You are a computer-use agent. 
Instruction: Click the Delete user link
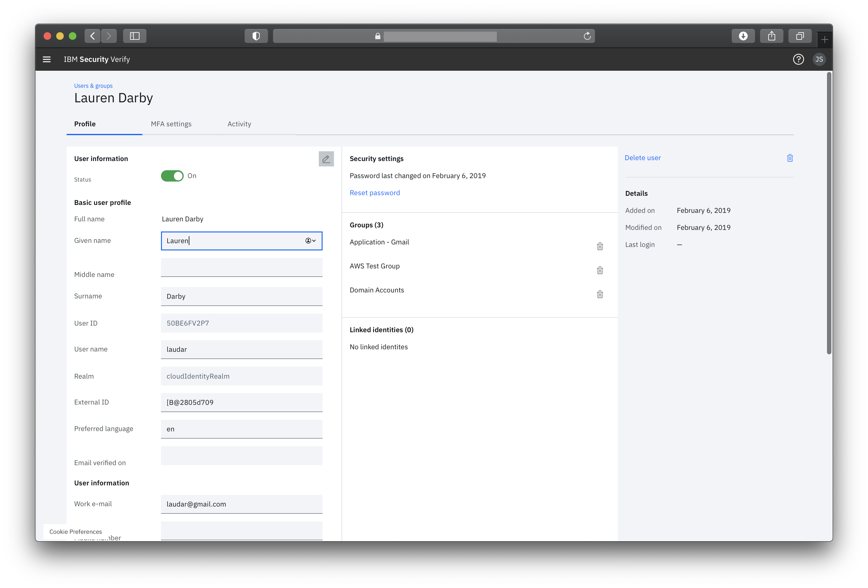(642, 158)
